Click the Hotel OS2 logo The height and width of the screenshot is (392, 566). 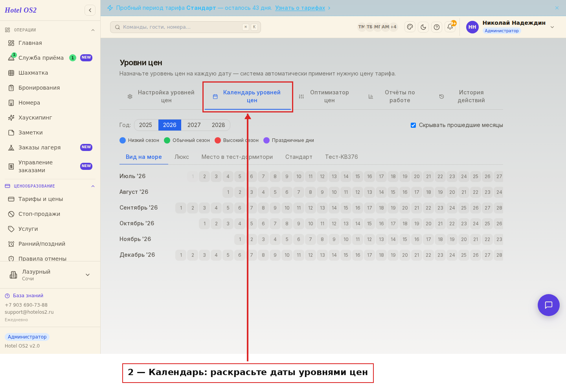coord(20,10)
